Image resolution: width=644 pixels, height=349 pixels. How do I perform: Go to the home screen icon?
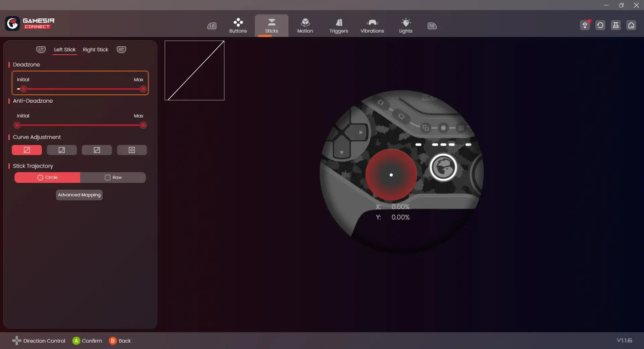tap(631, 25)
